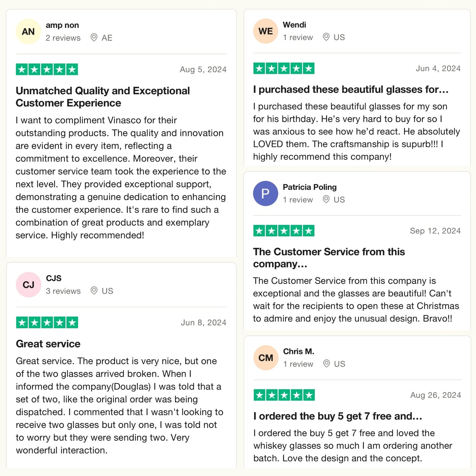Click Patricia Poling's purple P avatar
The image size is (476, 476).
(x=266, y=194)
